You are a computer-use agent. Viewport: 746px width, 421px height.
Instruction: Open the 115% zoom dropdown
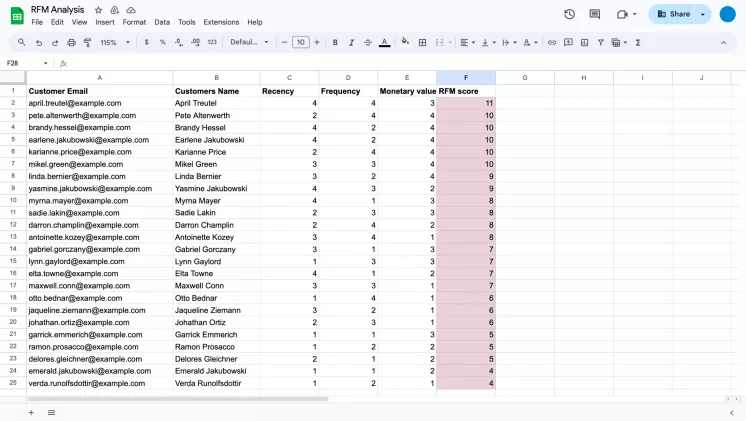[112, 43]
